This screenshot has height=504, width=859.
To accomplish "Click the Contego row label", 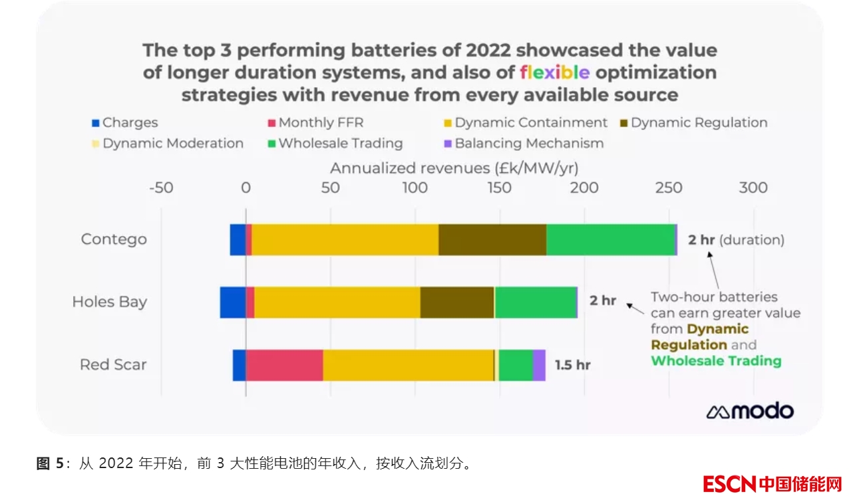I will coord(114,239).
